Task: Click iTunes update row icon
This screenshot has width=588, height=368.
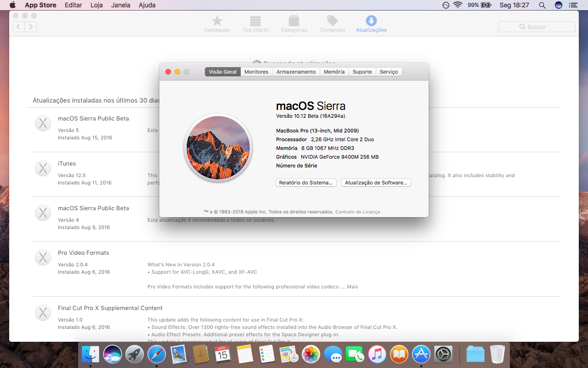Action: click(43, 168)
